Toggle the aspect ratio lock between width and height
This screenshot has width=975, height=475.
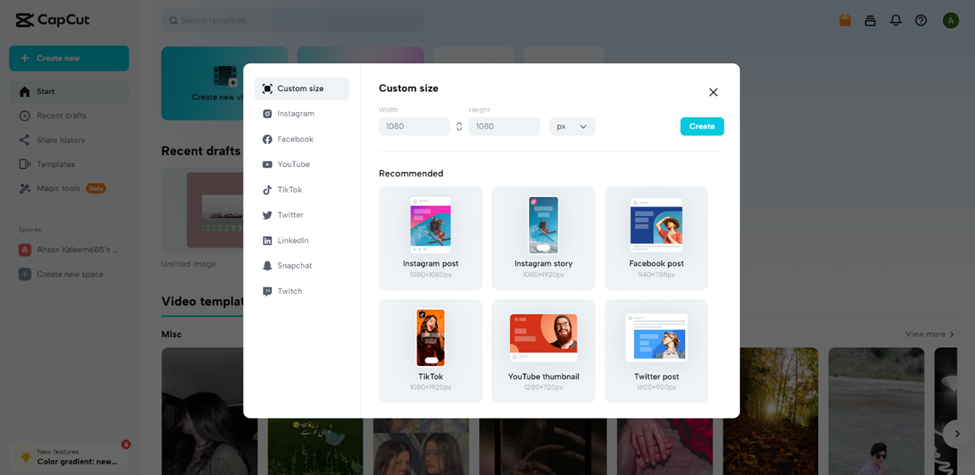coord(460,126)
